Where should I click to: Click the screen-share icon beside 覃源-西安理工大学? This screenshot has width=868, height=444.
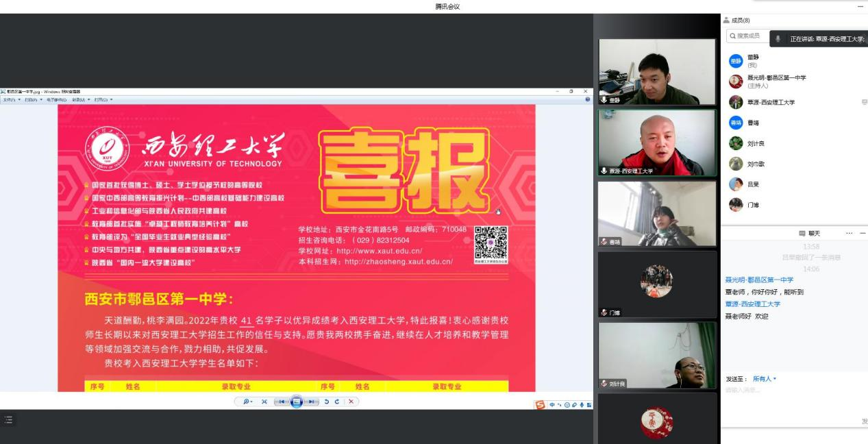click(864, 102)
